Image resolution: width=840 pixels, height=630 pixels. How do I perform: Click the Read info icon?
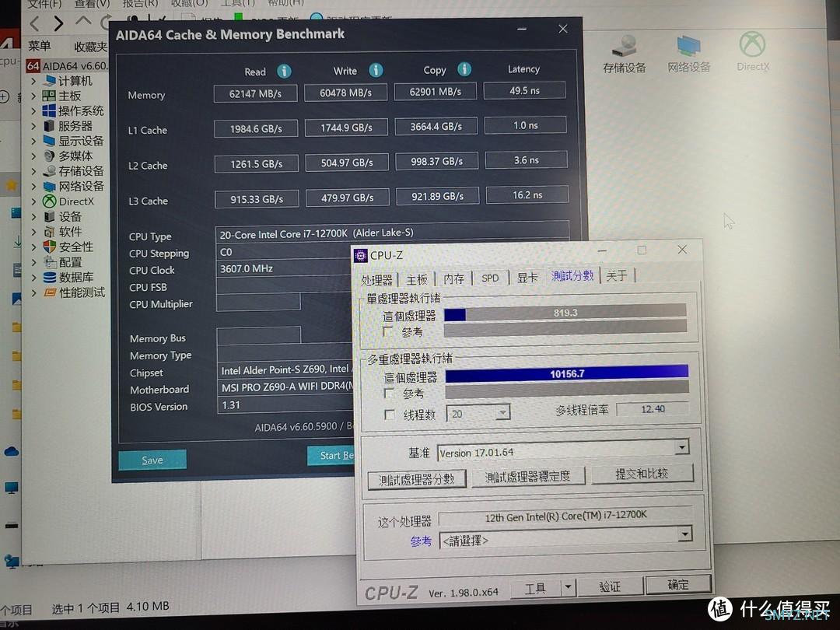tap(284, 72)
